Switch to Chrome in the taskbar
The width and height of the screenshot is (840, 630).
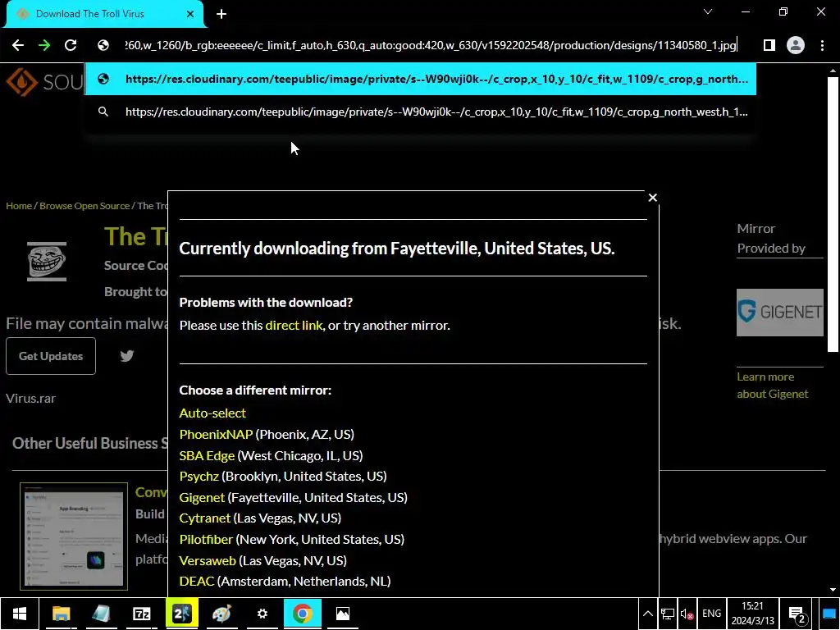[x=302, y=614]
